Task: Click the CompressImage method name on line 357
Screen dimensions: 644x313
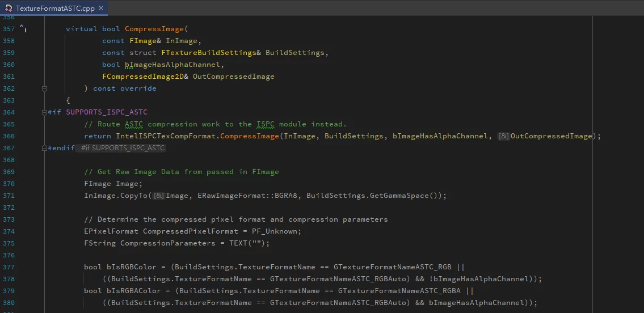Action: (154, 29)
